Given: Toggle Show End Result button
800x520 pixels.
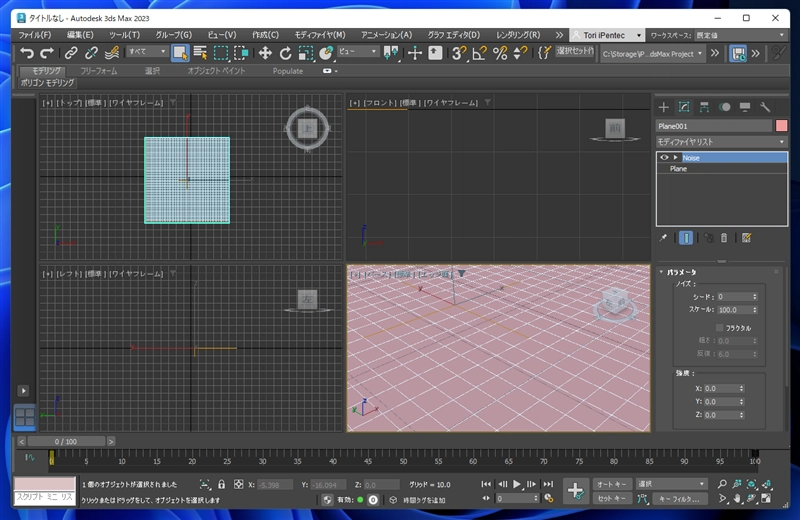Looking at the screenshot, I should [686, 238].
